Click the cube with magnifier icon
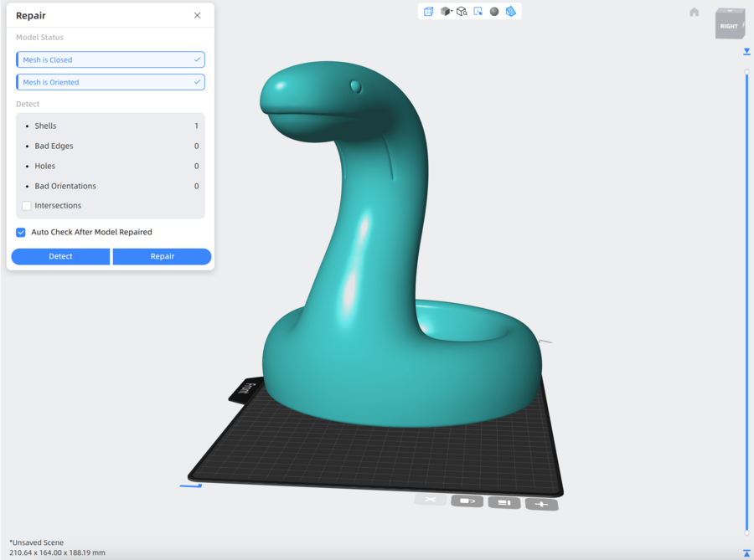Screen dimensions: 754x560 coord(462,12)
